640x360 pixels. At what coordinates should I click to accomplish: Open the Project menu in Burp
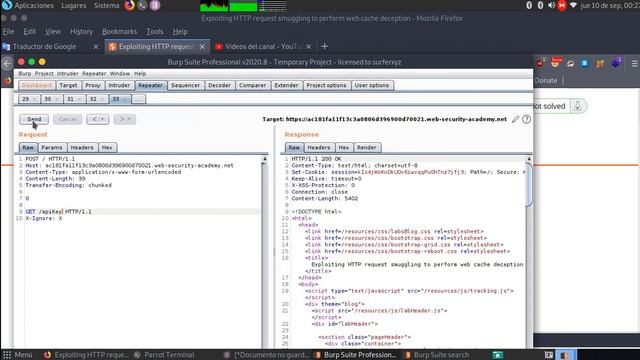pos(44,73)
